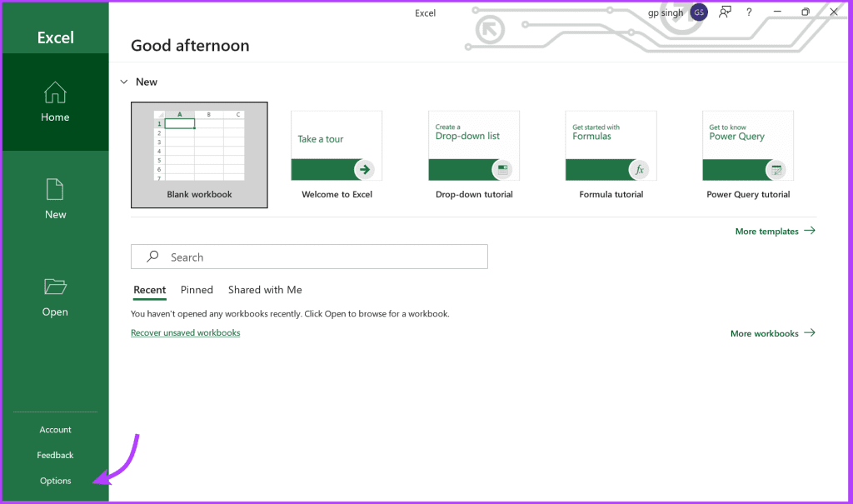Click the Good afternoon greeting text
This screenshot has width=853, height=504.
[x=190, y=45]
